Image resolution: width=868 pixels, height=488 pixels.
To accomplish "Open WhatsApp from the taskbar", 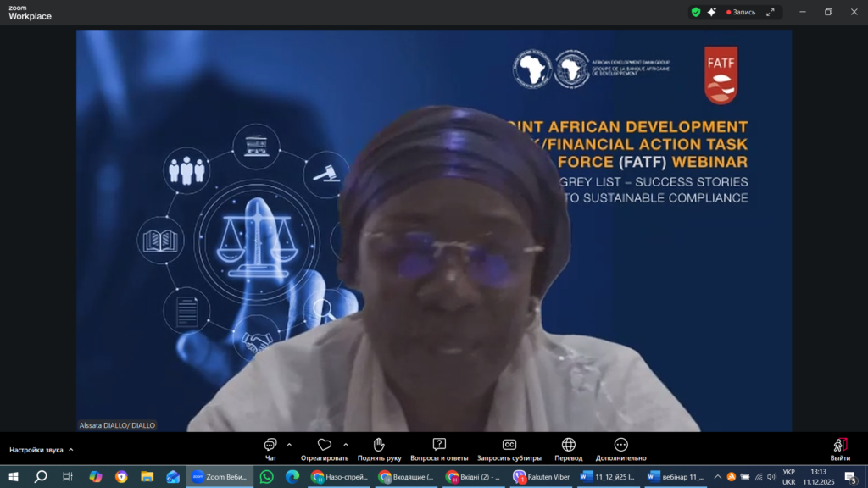I will pos(267,477).
